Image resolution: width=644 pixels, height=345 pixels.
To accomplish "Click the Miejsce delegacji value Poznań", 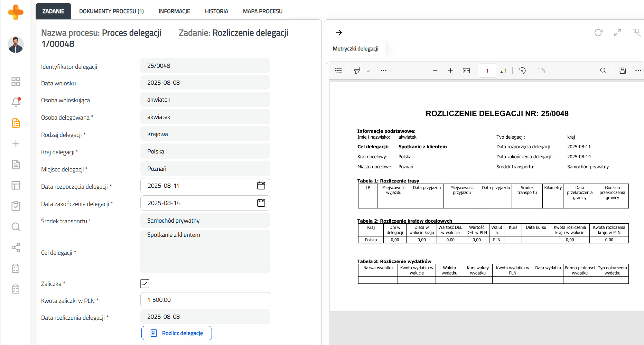I will 205,169.
